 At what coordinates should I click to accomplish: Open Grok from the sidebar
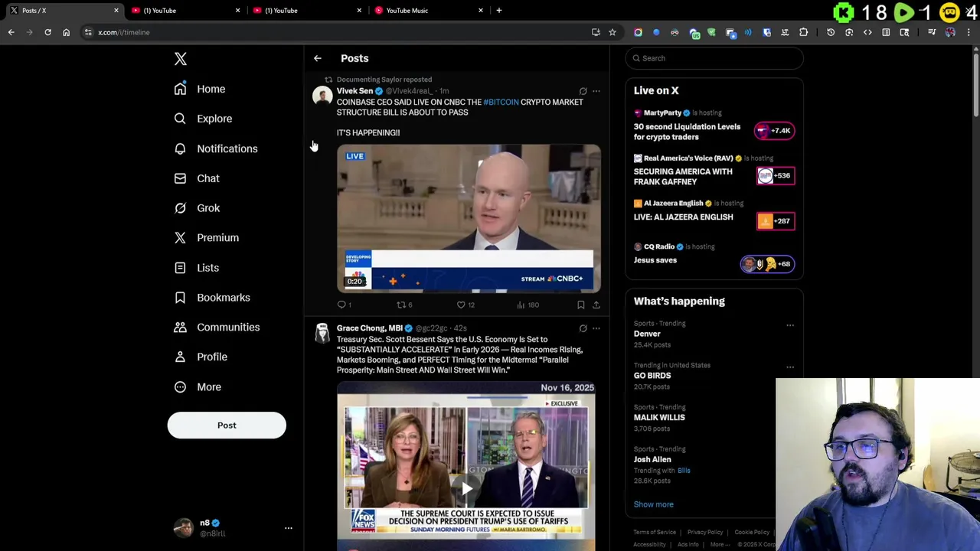[x=197, y=208]
